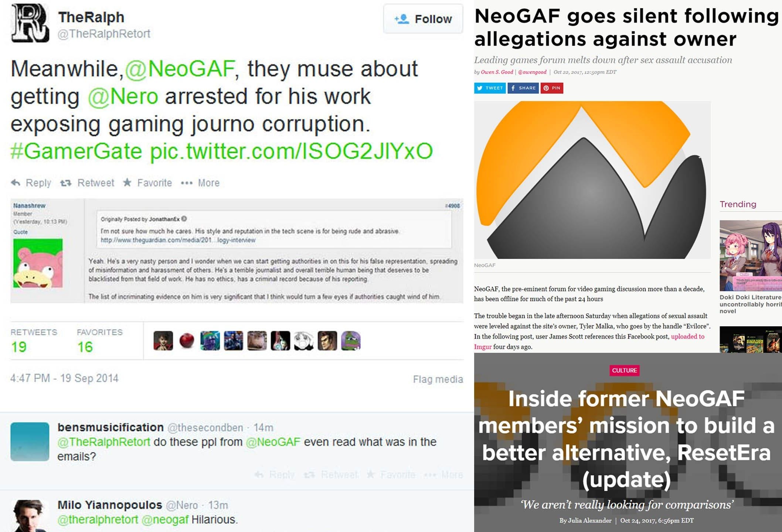Open author Owen S. Good link
The height and width of the screenshot is (532, 782).
tap(497, 72)
